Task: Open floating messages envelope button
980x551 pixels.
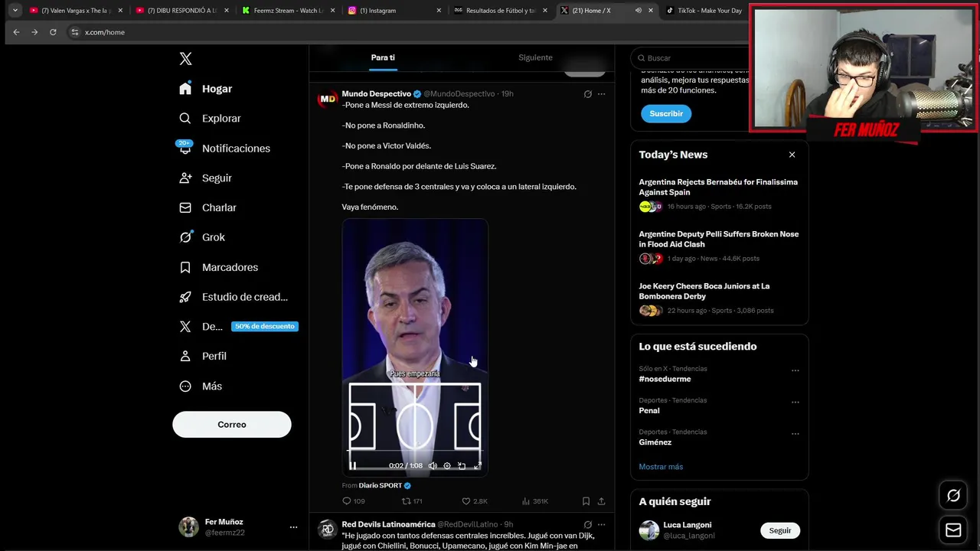Action: click(953, 530)
